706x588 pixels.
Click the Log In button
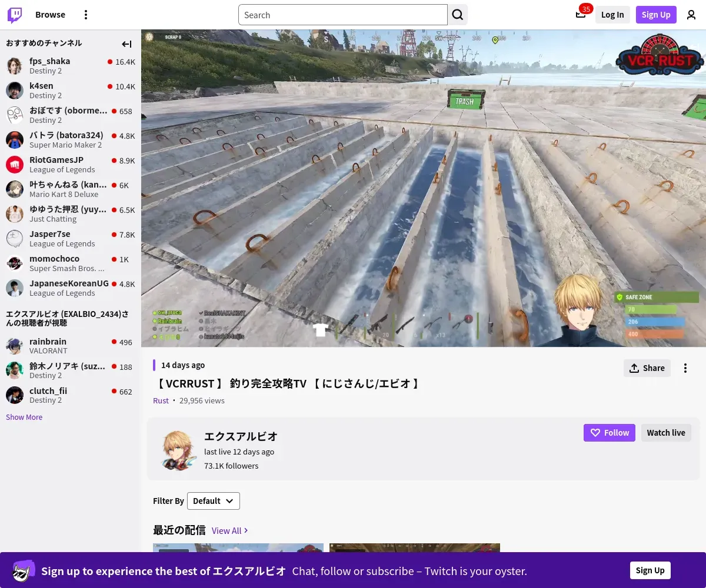point(612,15)
